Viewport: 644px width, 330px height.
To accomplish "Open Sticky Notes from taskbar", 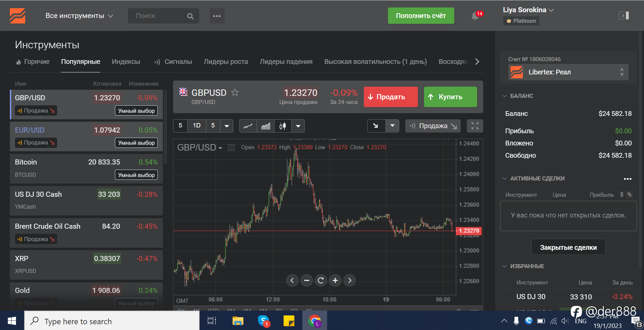I will (289, 321).
